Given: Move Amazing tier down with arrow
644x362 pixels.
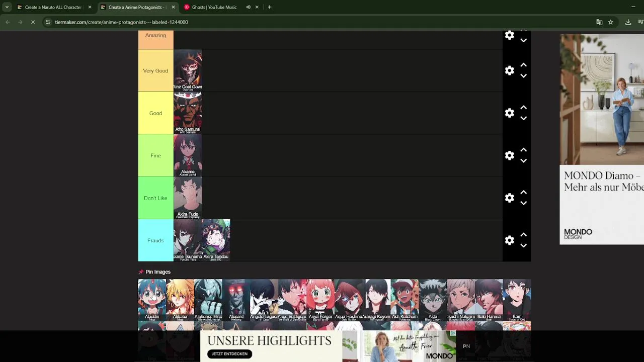Looking at the screenshot, I should coord(523,40).
